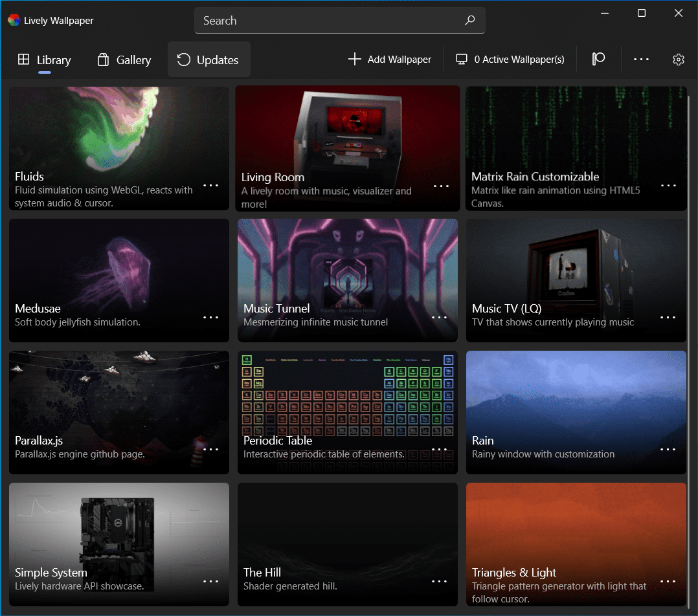Image resolution: width=698 pixels, height=616 pixels.
Task: Click the search magnifier icon
Action: pos(470,21)
